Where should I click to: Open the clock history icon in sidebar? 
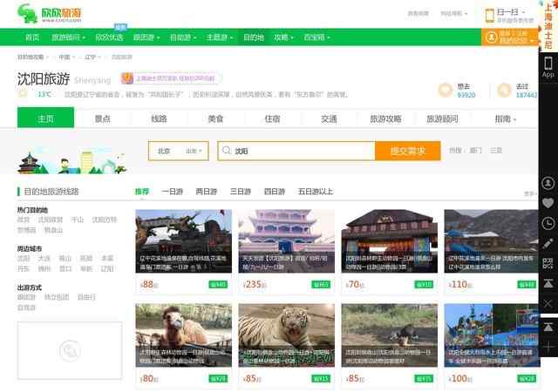548,223
